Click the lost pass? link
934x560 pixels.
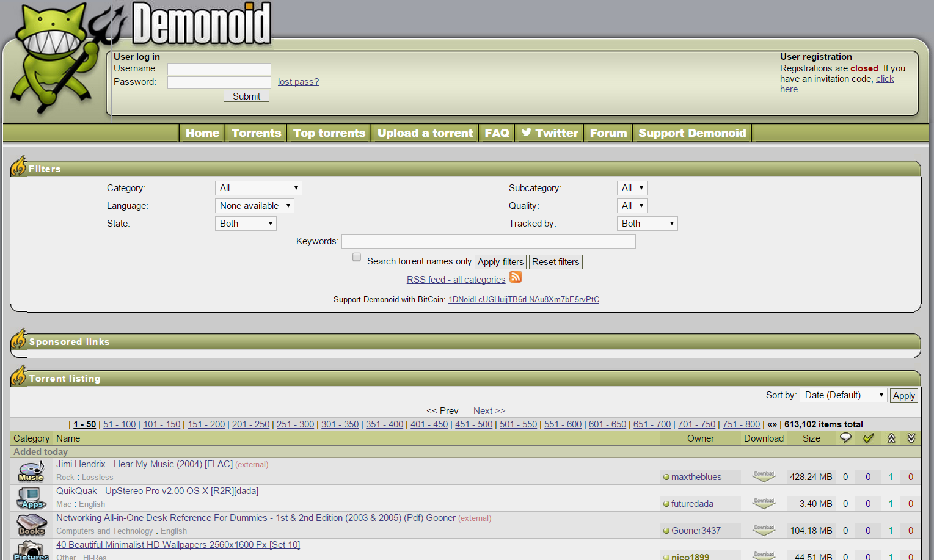coord(298,82)
